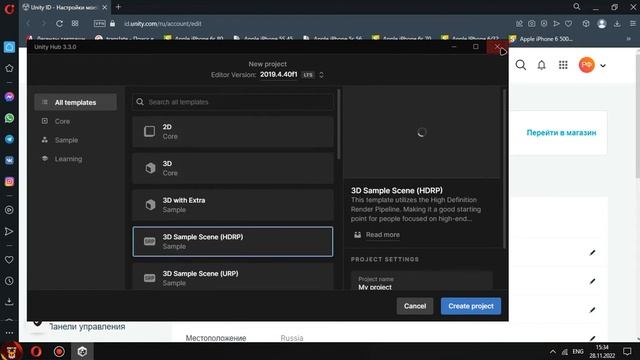Close the Unity ID browser tab
This screenshot has height=360, width=640.
pyautogui.click(x=104, y=7)
